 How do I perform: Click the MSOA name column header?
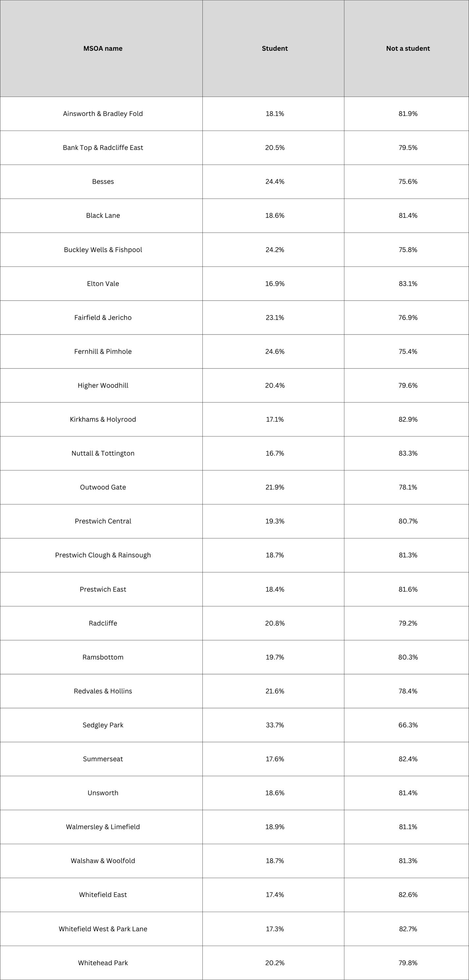tap(103, 48)
